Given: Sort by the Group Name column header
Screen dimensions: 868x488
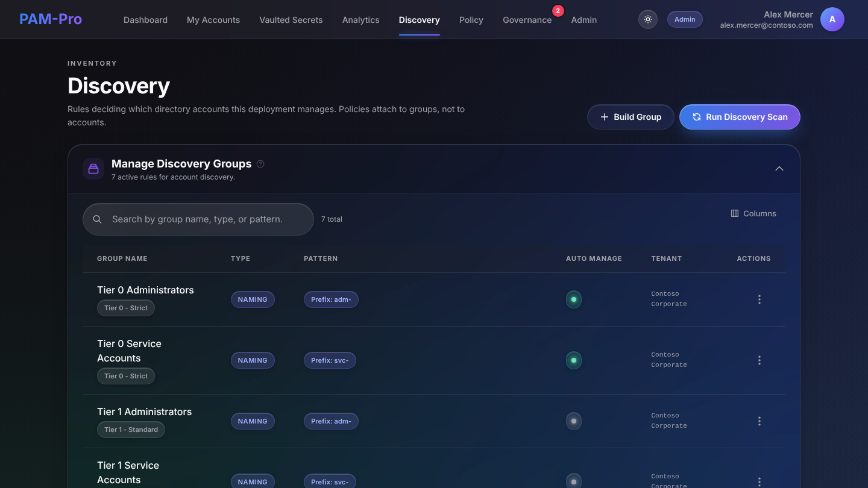Looking at the screenshot, I should pyautogui.click(x=122, y=258).
